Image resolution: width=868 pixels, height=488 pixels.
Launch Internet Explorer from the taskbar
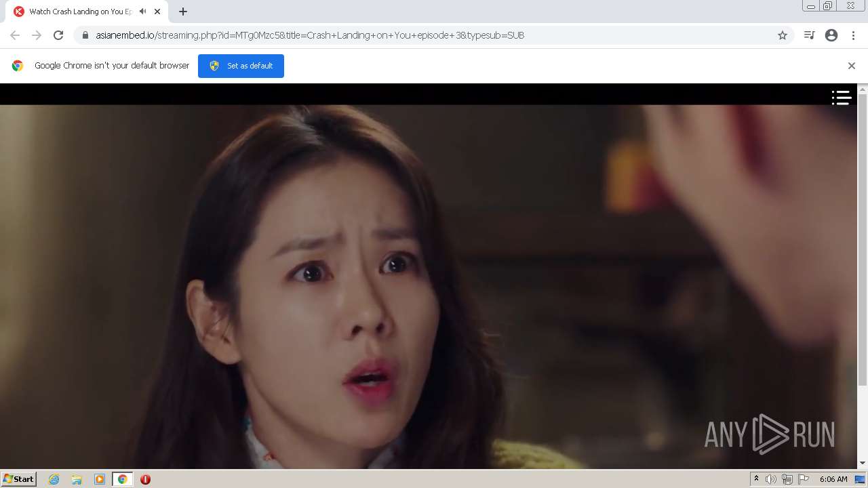click(x=54, y=479)
